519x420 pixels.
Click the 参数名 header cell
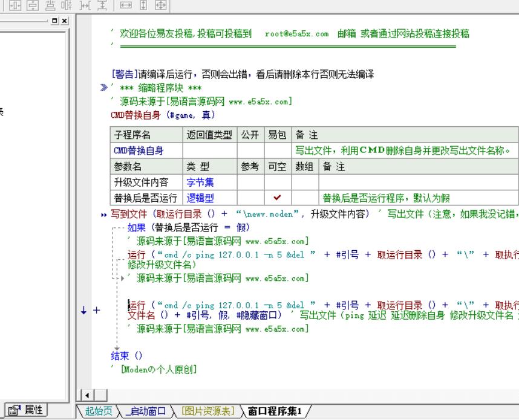(x=146, y=167)
